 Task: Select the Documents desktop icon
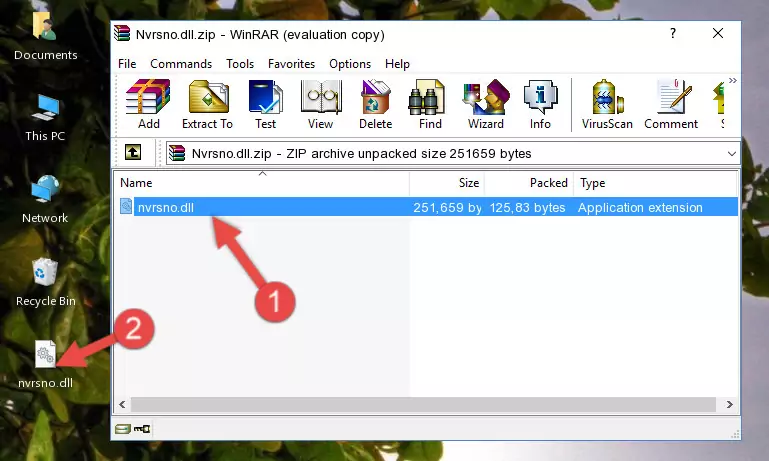tap(46, 37)
